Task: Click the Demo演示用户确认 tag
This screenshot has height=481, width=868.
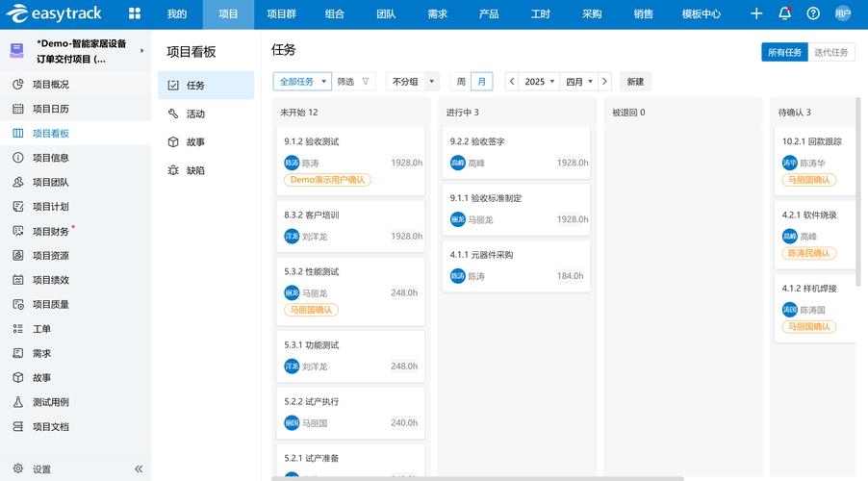Action: (x=327, y=180)
